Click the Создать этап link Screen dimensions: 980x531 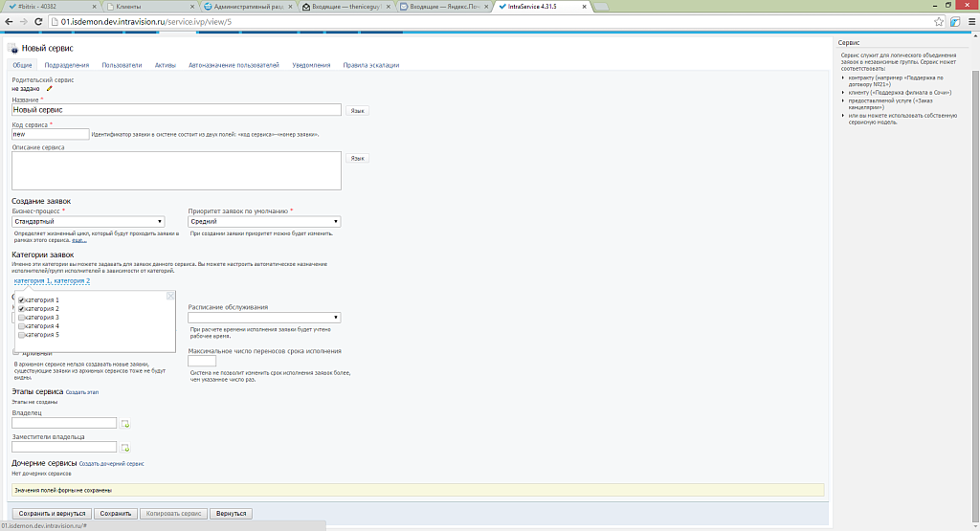[82, 392]
